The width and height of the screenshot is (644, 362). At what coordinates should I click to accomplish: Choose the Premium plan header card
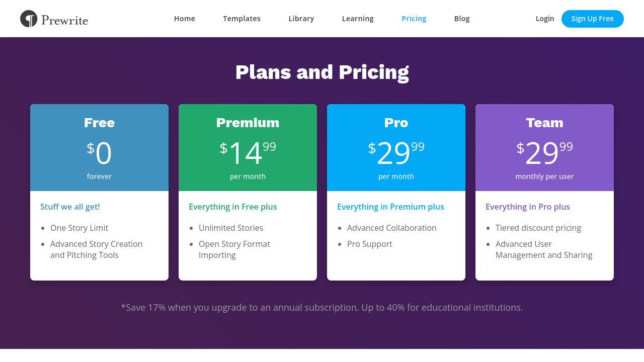pyautogui.click(x=248, y=147)
